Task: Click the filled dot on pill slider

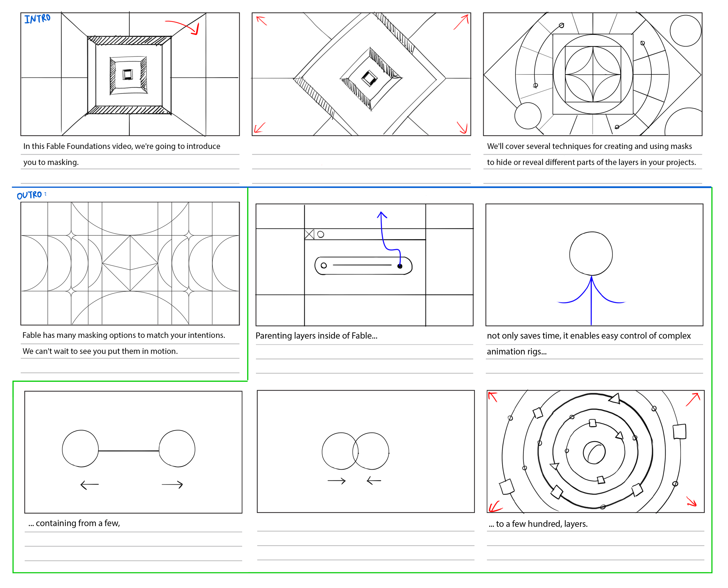Action: pos(400,266)
